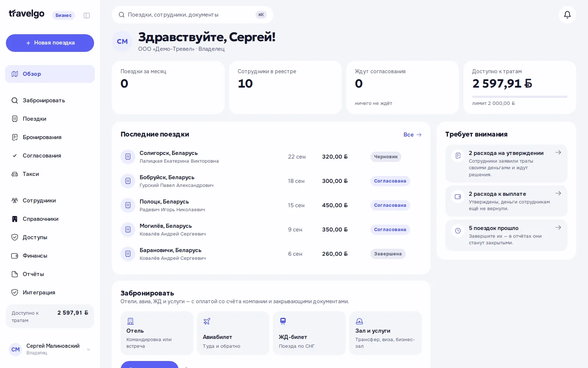Open Бронирования in the sidebar

[x=50, y=137]
